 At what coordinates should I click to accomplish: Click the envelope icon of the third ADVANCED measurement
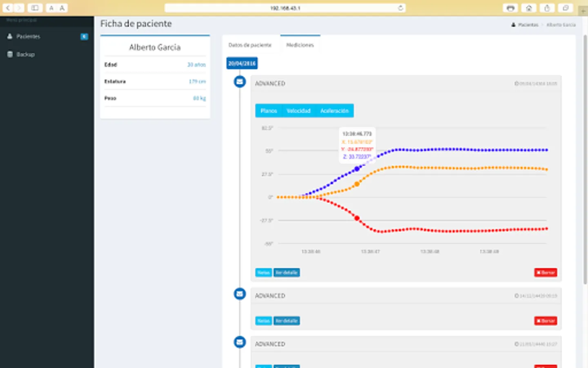click(x=240, y=342)
